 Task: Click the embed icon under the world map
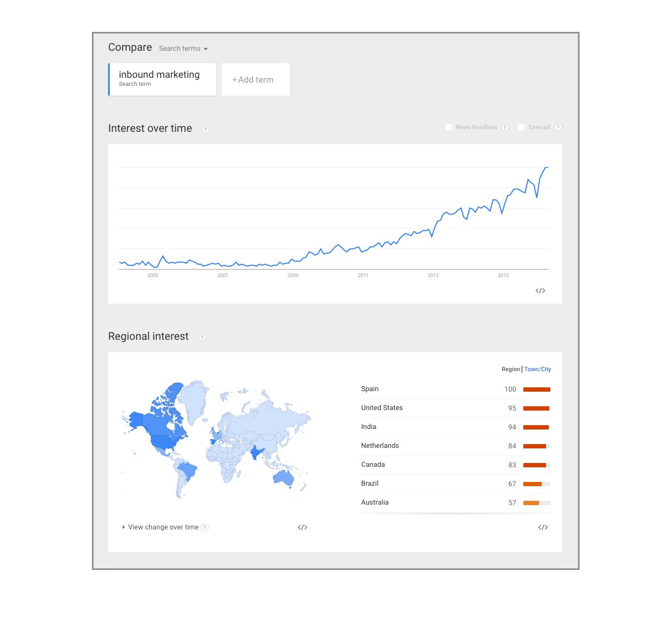coord(302,527)
